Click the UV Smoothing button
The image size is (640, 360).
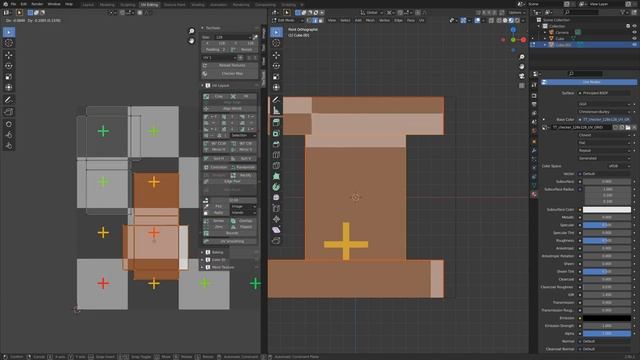pyautogui.click(x=230, y=241)
